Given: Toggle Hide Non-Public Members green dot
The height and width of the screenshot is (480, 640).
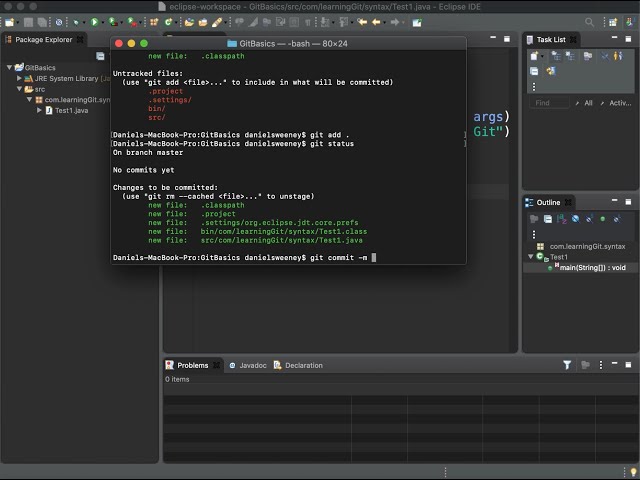Looking at the screenshot, I should pyautogui.click(x=602, y=219).
